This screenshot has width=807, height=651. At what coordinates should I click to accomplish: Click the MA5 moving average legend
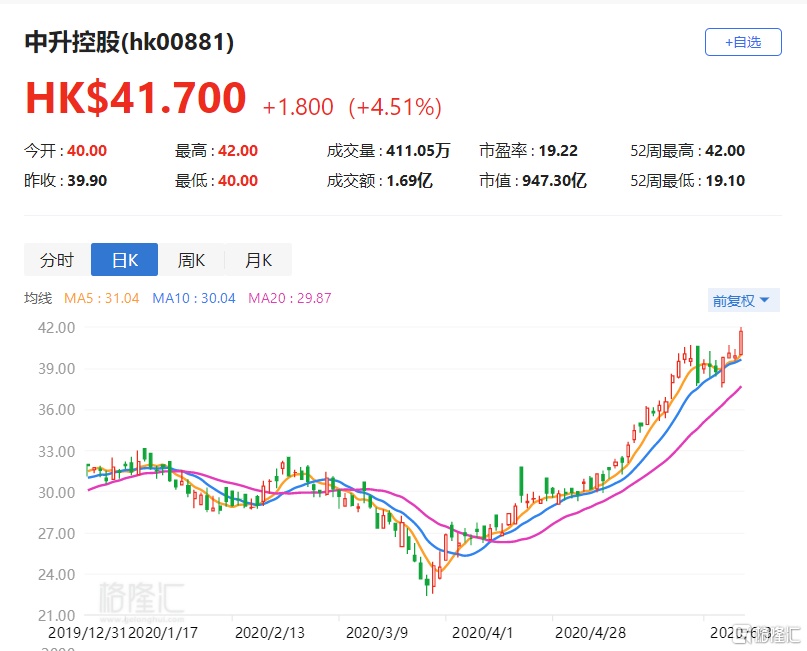click(104, 298)
